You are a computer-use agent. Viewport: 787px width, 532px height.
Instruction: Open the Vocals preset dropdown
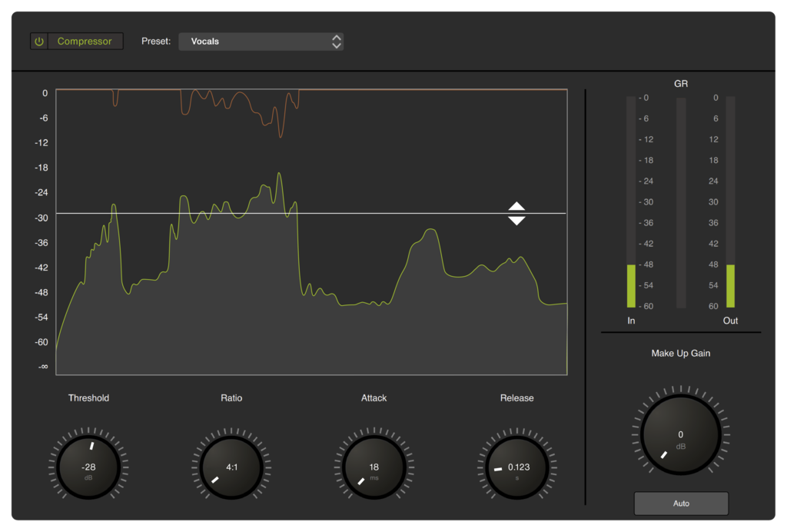261,42
